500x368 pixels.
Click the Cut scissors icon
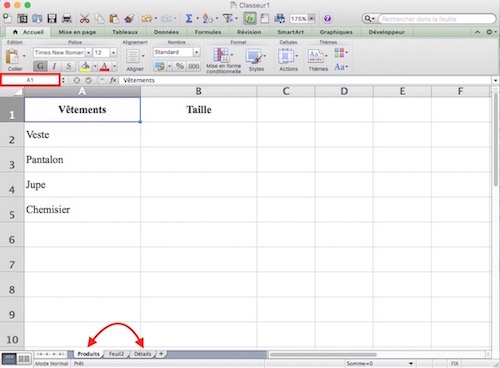pyautogui.click(x=85, y=18)
